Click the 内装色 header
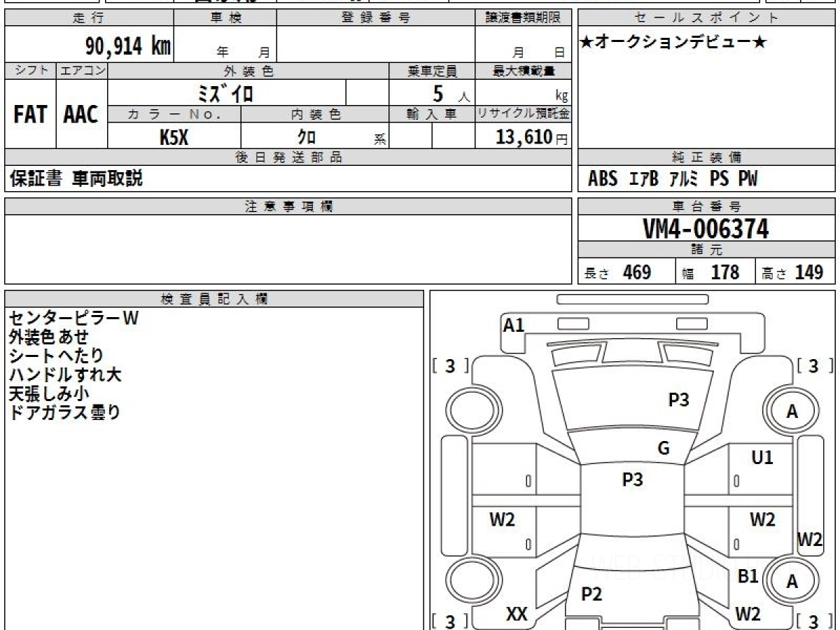840x630 pixels. [315, 114]
